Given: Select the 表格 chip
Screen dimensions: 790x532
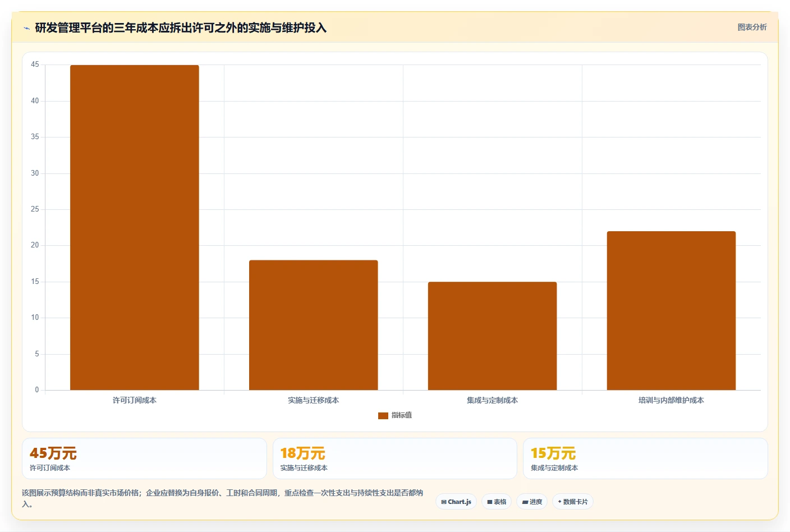Looking at the screenshot, I should pyautogui.click(x=497, y=502).
